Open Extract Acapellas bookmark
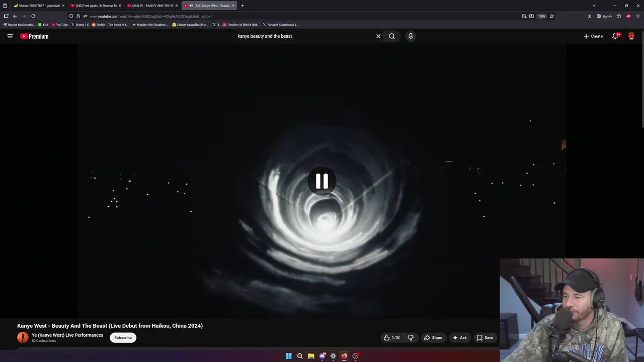The image size is (644, 362). point(190,25)
